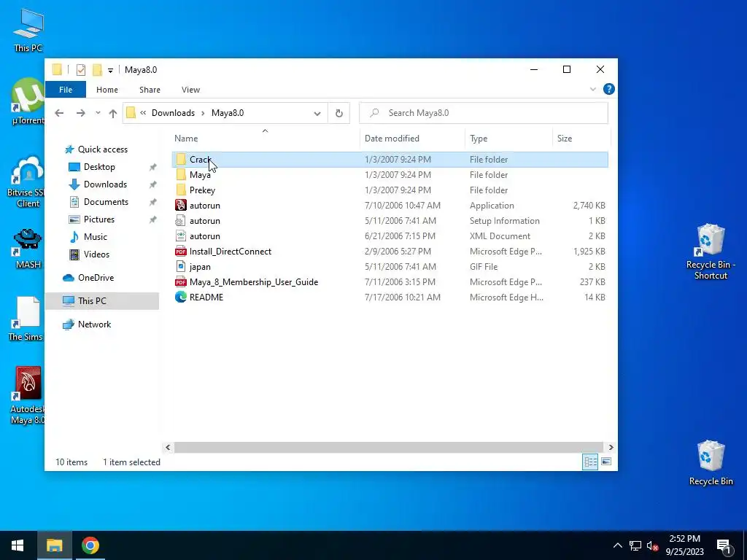Select the µTorrent desktop shortcut
Image resolution: width=747 pixels, height=560 pixels.
click(x=28, y=101)
